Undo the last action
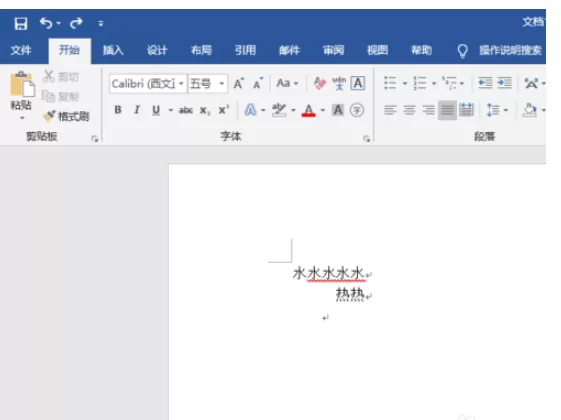 tap(46, 23)
